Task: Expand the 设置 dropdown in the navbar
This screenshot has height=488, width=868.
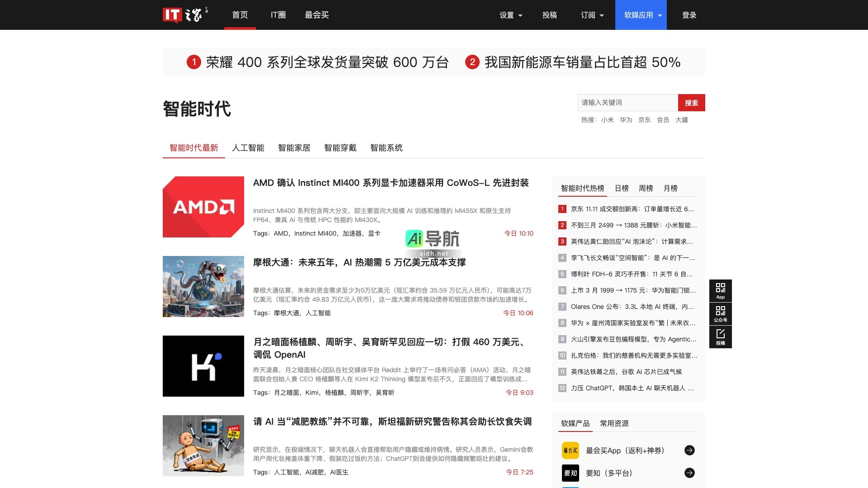Action: 510,14
